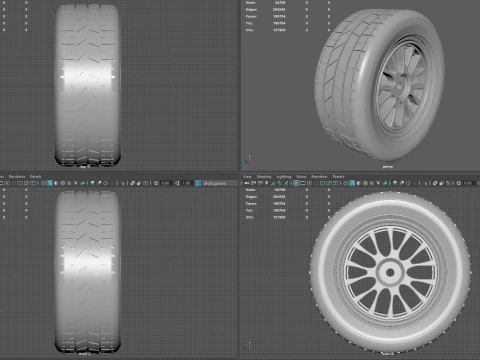Toggle X-Ray Joints in bottom-left panel

coord(145,183)
